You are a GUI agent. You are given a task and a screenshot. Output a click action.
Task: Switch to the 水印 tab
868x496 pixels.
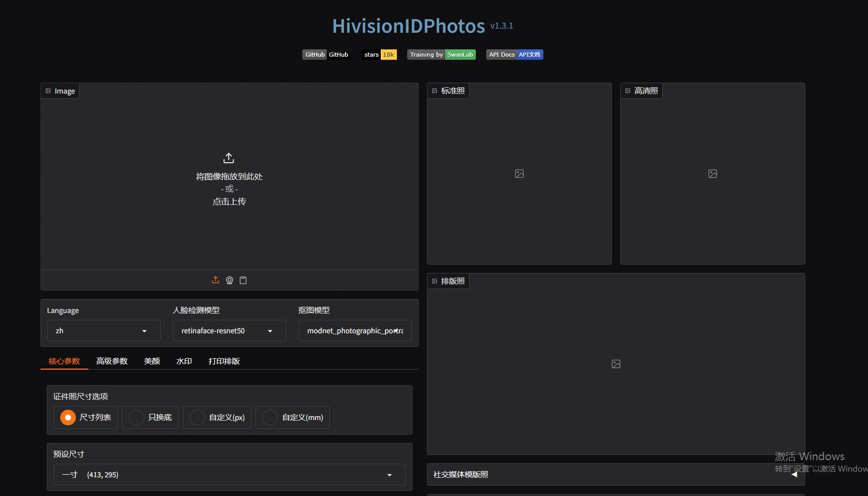coord(184,361)
